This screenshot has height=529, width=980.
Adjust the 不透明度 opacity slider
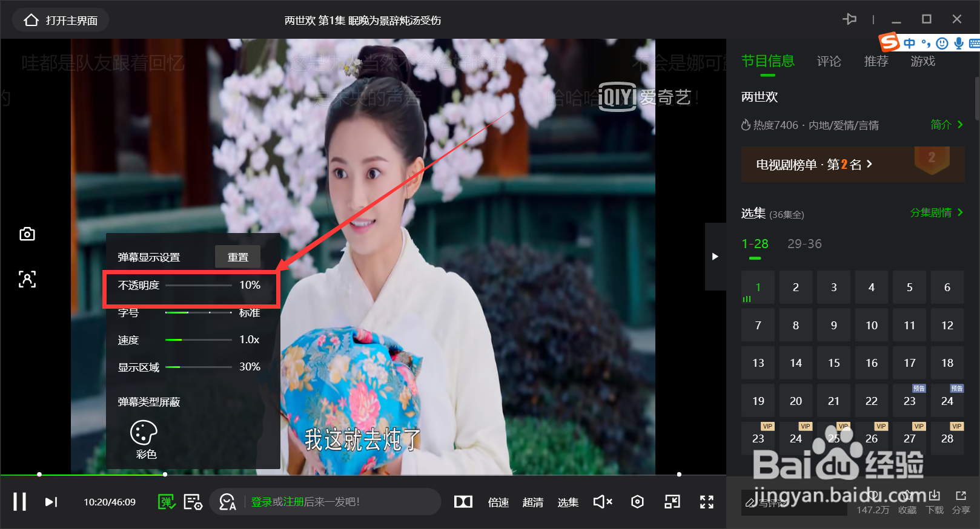[x=199, y=285]
